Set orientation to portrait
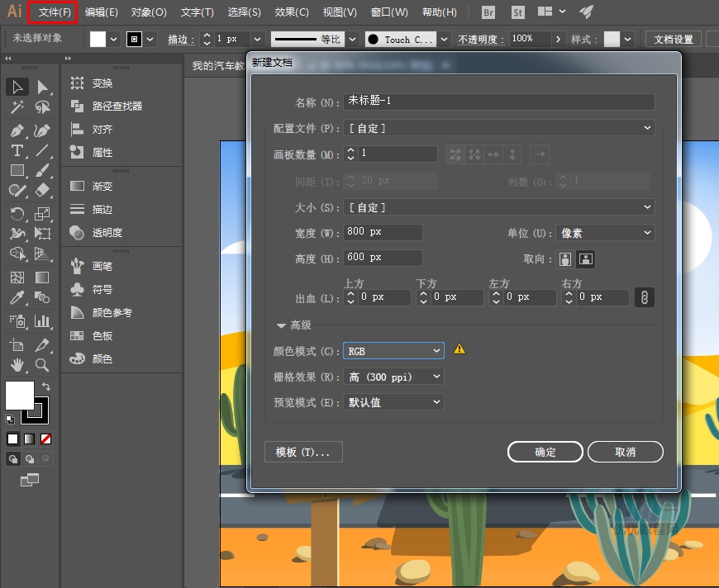Viewport: 719px width, 588px height. click(565, 259)
